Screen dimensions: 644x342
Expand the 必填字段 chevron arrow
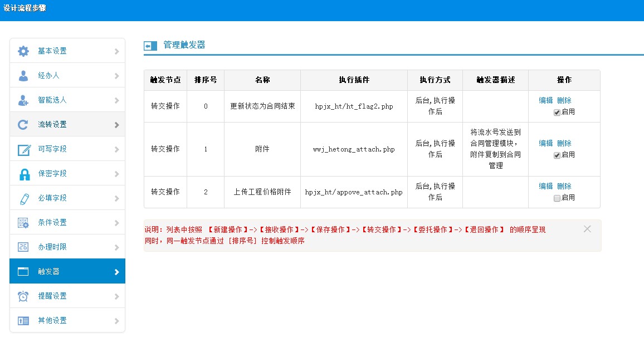coord(116,198)
